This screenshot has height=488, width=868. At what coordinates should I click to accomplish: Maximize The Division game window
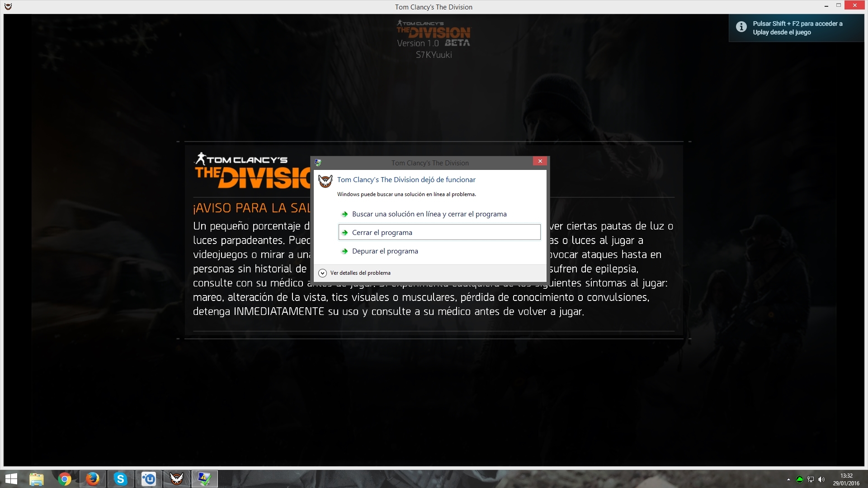click(839, 5)
